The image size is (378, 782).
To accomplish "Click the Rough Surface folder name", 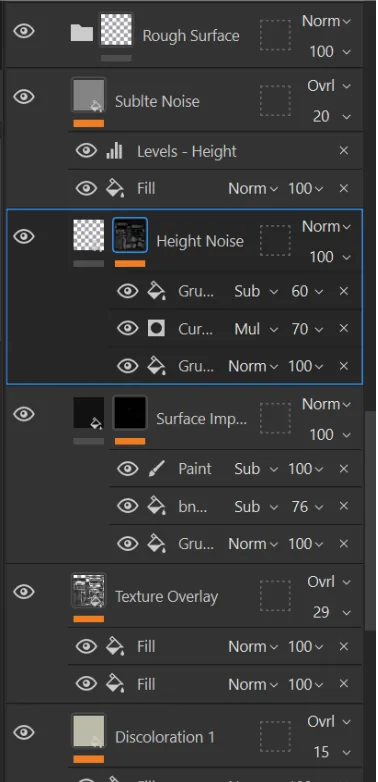I will 191,36.
